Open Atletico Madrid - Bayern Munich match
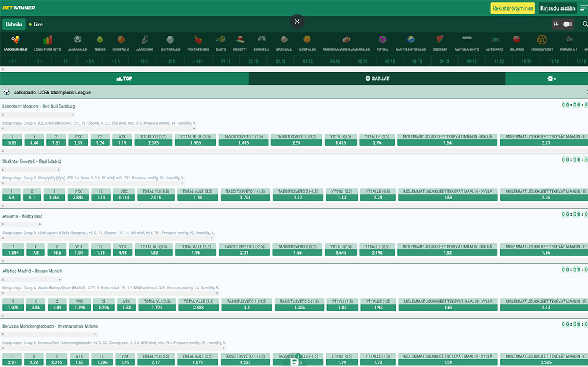 [32, 271]
